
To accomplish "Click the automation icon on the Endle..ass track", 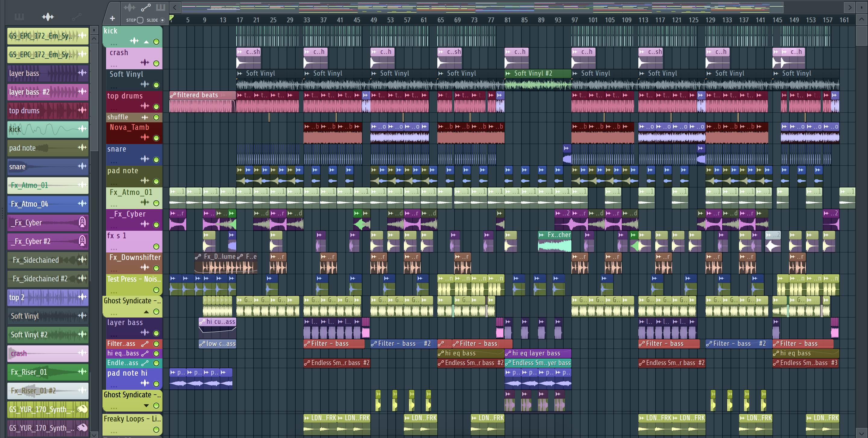I will pyautogui.click(x=145, y=363).
